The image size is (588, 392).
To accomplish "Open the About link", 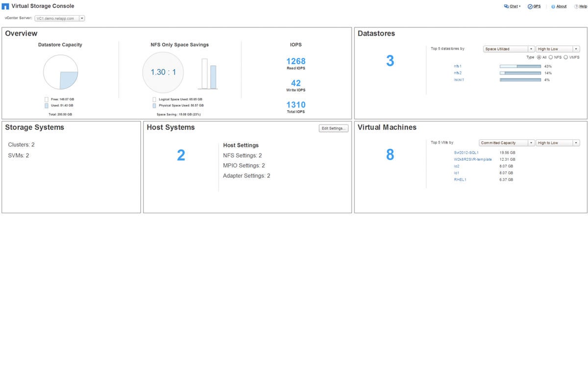I will [x=562, y=6].
